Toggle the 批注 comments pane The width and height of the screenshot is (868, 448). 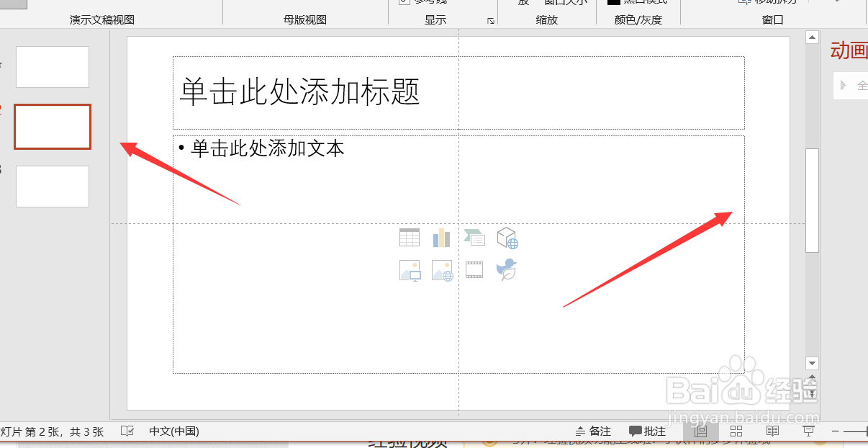pos(646,431)
